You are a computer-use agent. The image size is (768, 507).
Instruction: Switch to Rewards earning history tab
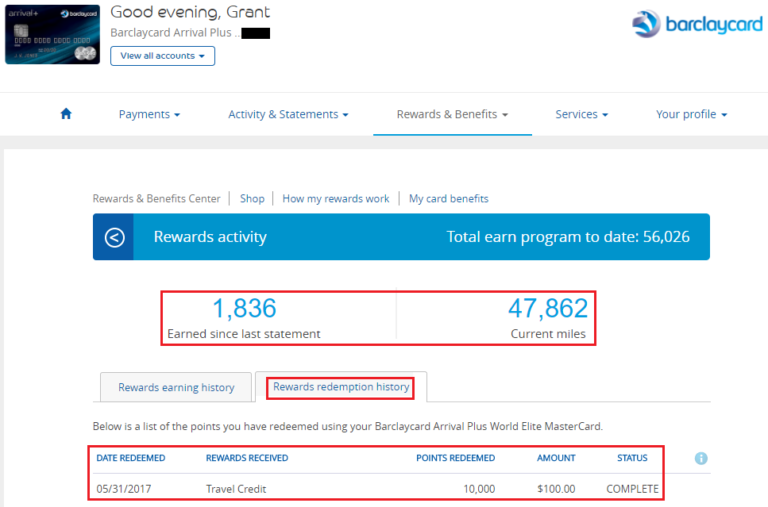[x=176, y=387]
